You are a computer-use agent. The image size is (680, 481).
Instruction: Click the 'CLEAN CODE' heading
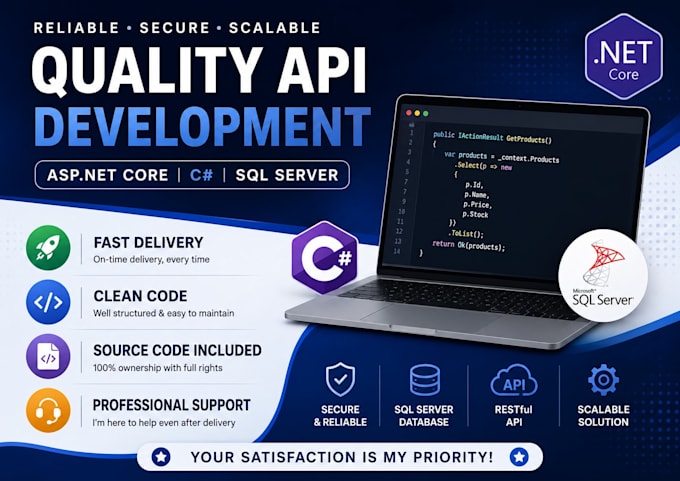tap(141, 296)
